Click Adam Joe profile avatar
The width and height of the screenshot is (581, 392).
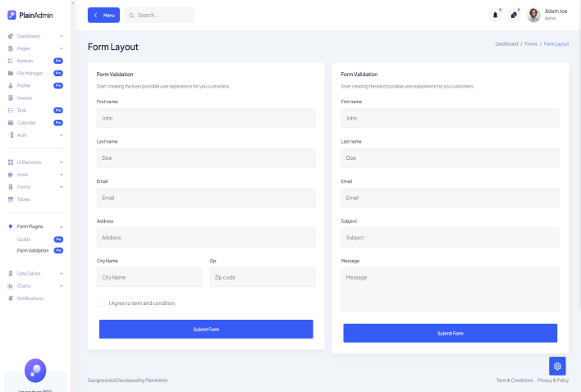[x=533, y=15]
